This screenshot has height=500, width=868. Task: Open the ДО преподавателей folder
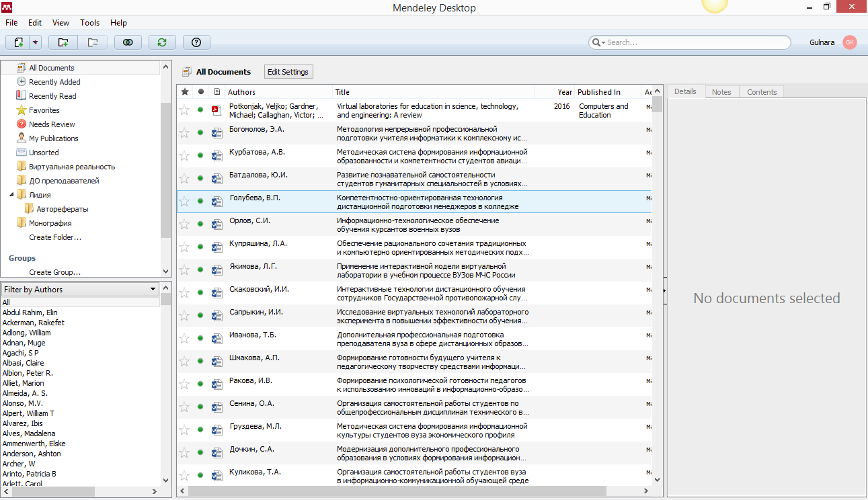(64, 181)
